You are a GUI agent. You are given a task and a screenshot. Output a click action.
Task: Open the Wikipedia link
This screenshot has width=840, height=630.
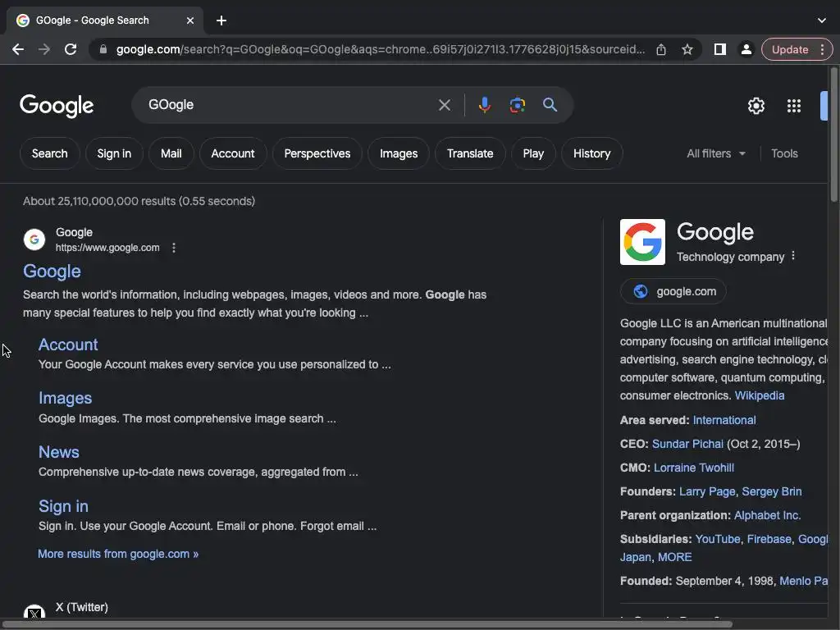759,395
